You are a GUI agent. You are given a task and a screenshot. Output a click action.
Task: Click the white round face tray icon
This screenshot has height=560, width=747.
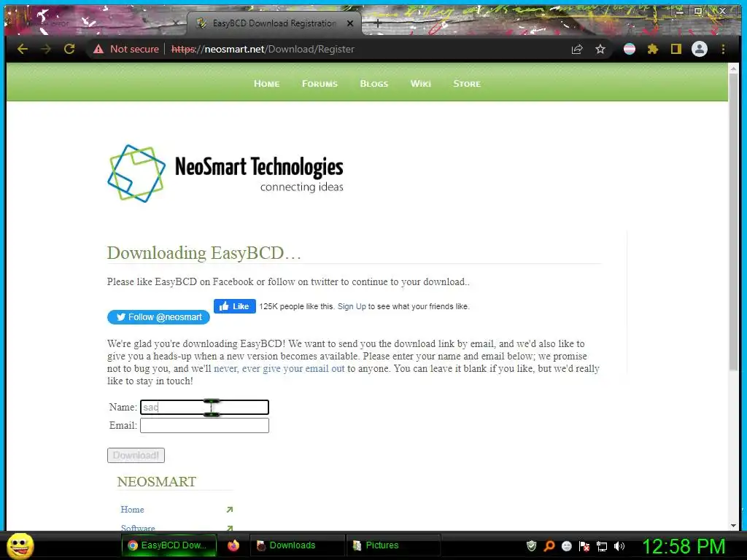(566, 545)
